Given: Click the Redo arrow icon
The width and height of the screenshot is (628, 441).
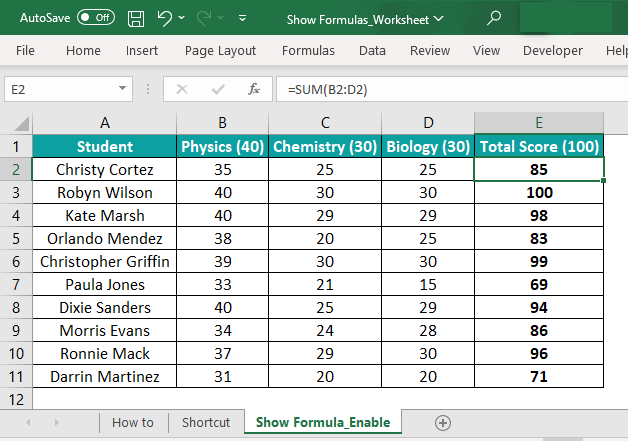Looking at the screenshot, I should pyautogui.click(x=204, y=18).
